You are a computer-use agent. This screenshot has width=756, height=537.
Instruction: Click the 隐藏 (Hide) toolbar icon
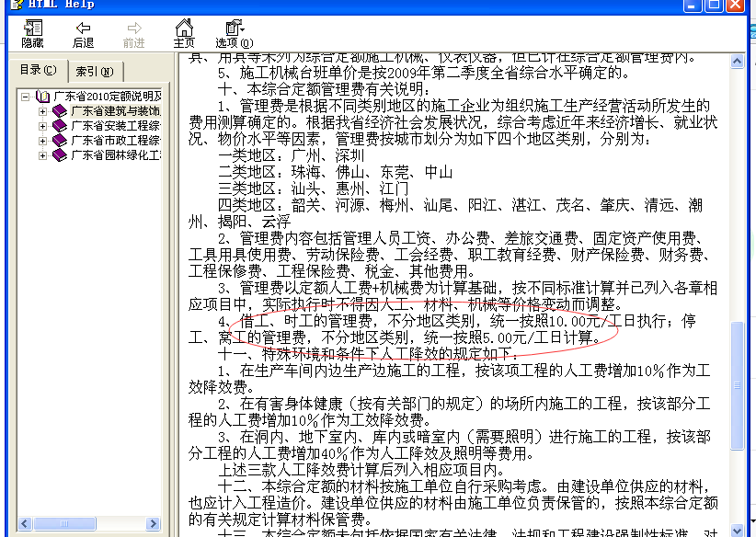(x=33, y=28)
